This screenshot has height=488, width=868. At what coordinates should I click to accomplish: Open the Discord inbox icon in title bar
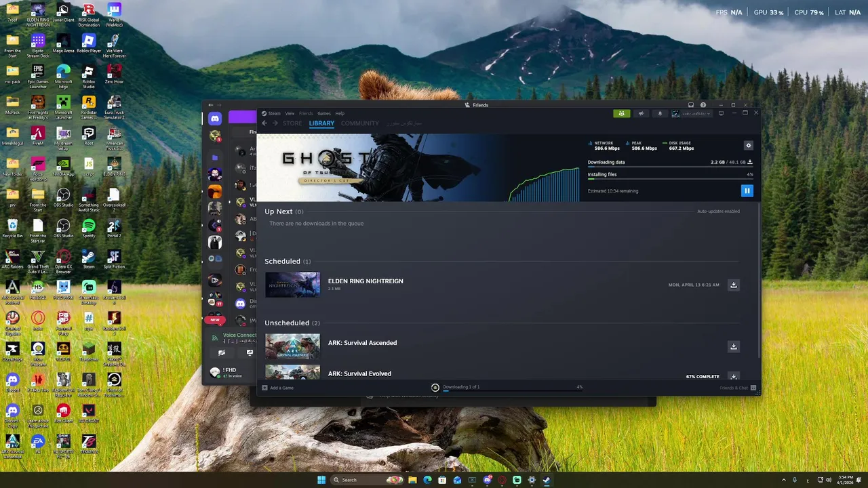click(x=691, y=105)
